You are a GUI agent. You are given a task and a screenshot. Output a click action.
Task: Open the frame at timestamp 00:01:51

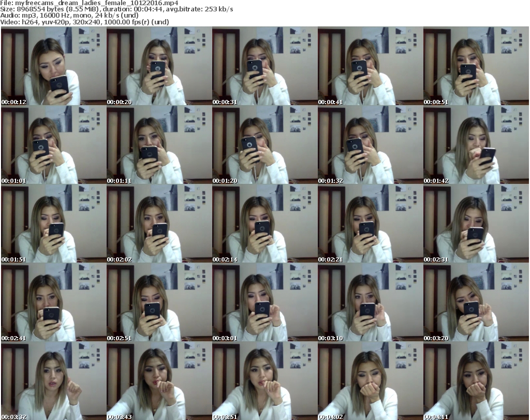(x=53, y=224)
